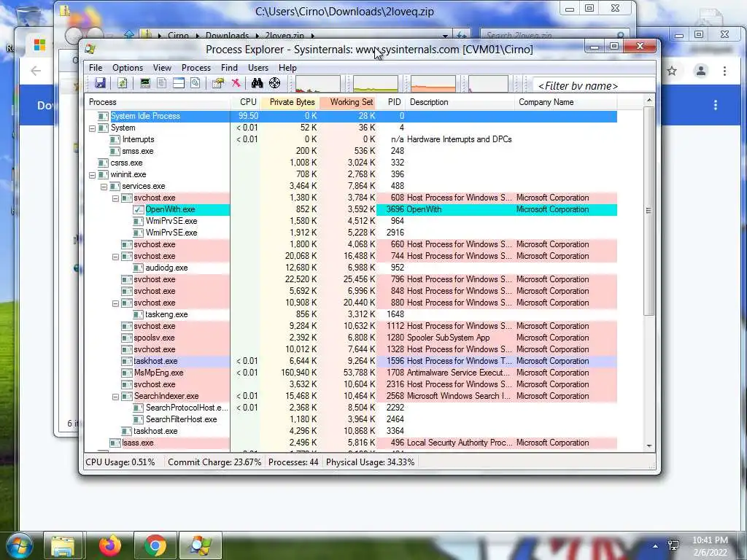This screenshot has width=747, height=560.
Task: Select the SearchFilterHost.exe row
Action: tap(351, 419)
